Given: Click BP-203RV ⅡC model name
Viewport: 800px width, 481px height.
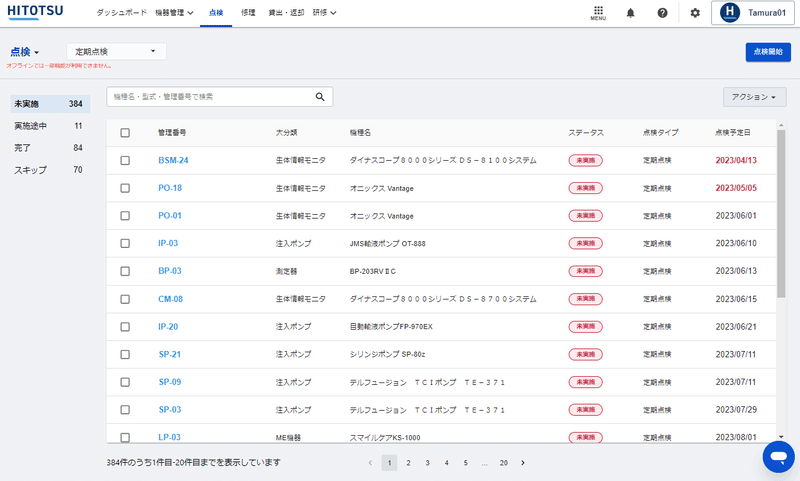Looking at the screenshot, I should coord(372,271).
